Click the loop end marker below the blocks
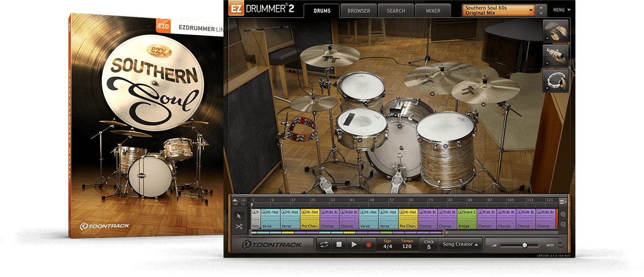Image resolution: width=644 pixels, height=277 pixels. [x=445, y=232]
